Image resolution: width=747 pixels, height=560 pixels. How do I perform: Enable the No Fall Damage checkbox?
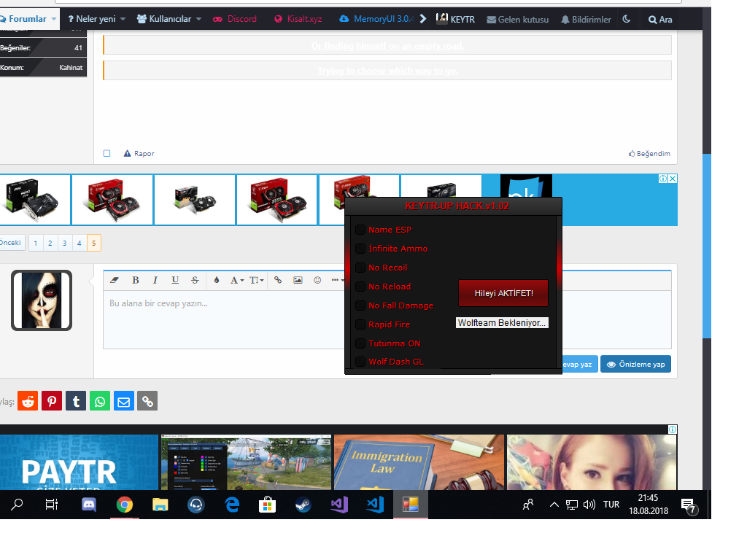coord(360,306)
